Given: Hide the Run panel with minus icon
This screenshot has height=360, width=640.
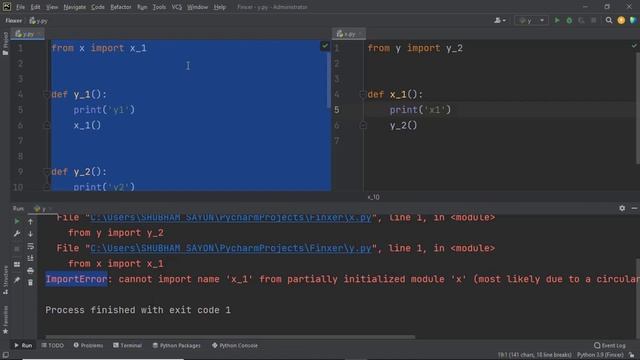Looking at the screenshot, I should click(x=634, y=208).
